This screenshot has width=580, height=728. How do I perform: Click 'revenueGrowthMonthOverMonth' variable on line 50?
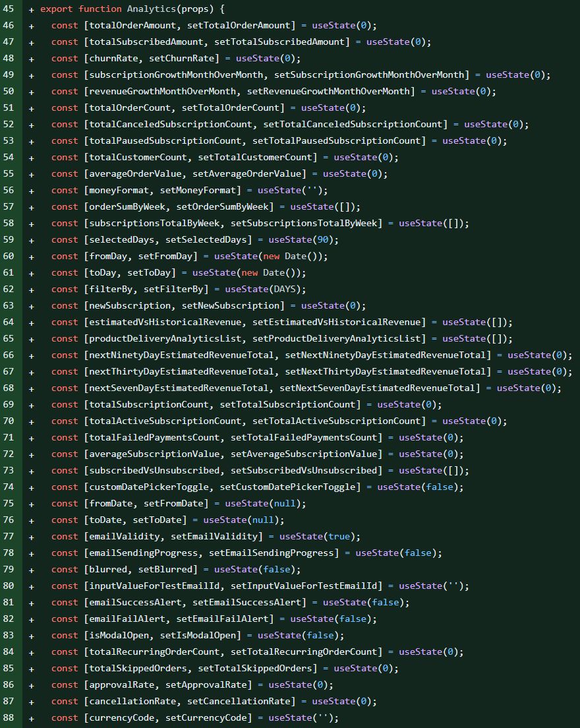[162, 92]
